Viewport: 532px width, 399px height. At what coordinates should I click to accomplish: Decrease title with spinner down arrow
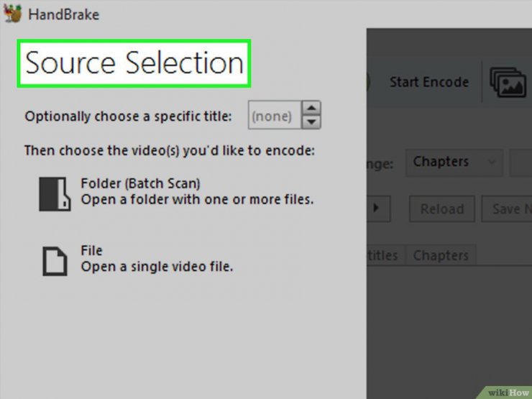tap(311, 121)
